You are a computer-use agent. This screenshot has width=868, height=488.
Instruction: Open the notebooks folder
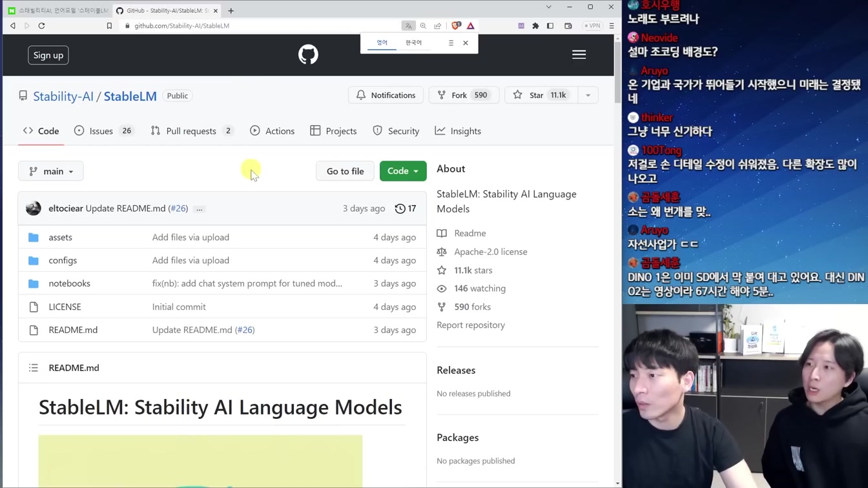tap(69, 283)
